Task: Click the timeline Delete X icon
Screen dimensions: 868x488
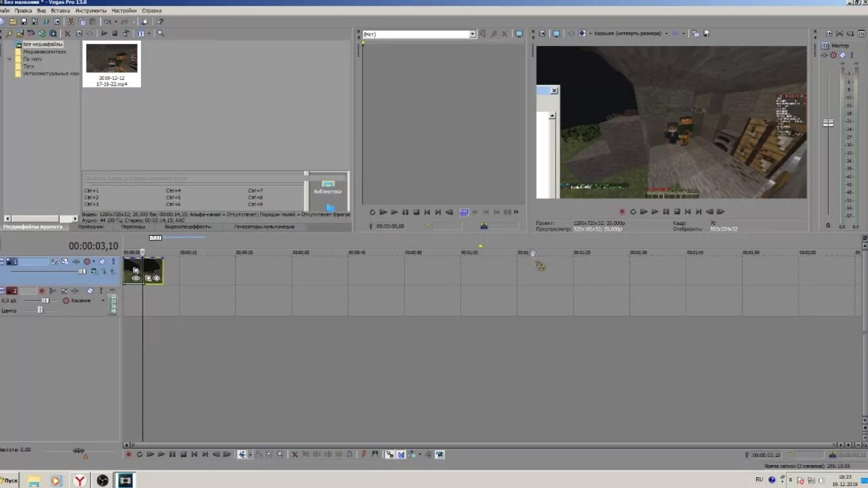Action: (294, 454)
